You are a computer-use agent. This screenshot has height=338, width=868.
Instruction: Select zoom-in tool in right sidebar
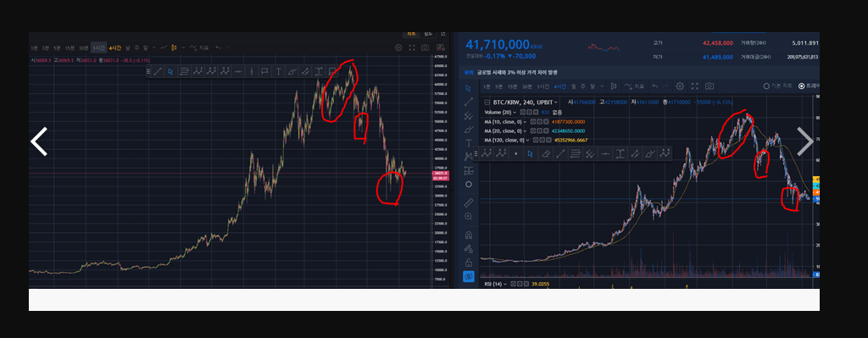click(468, 216)
